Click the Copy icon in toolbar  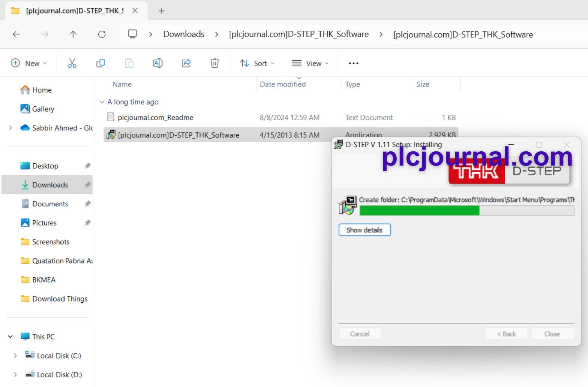(x=100, y=63)
